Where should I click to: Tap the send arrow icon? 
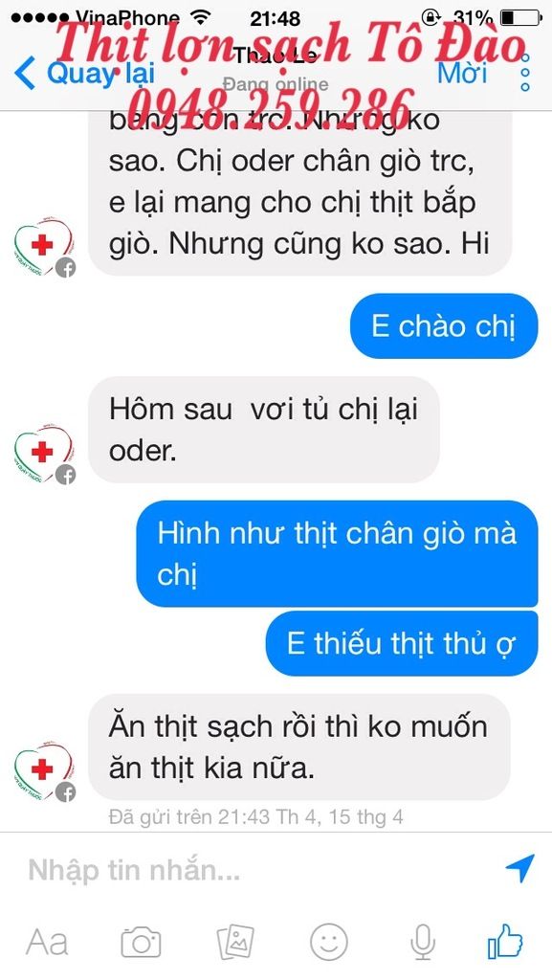pos(519,868)
